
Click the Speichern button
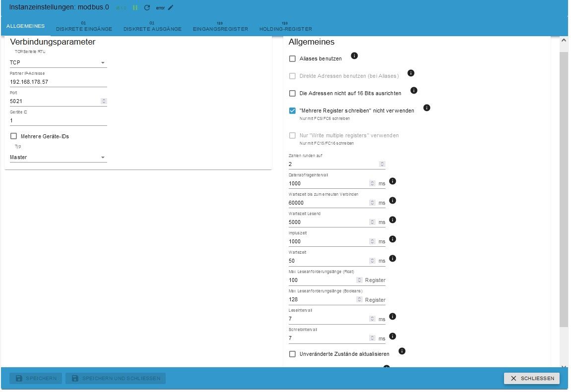(x=36, y=378)
